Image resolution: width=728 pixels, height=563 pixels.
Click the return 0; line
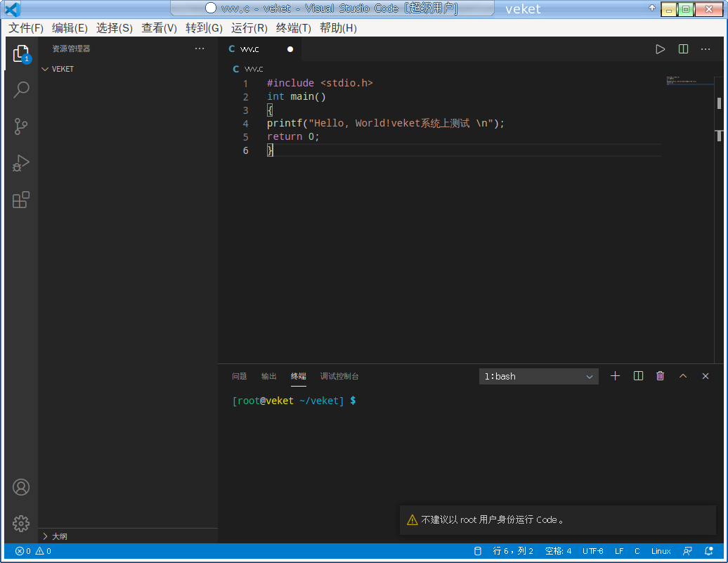[x=293, y=136]
